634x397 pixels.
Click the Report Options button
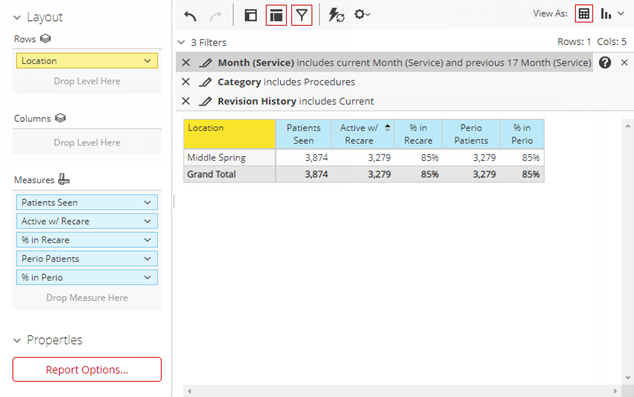click(87, 370)
